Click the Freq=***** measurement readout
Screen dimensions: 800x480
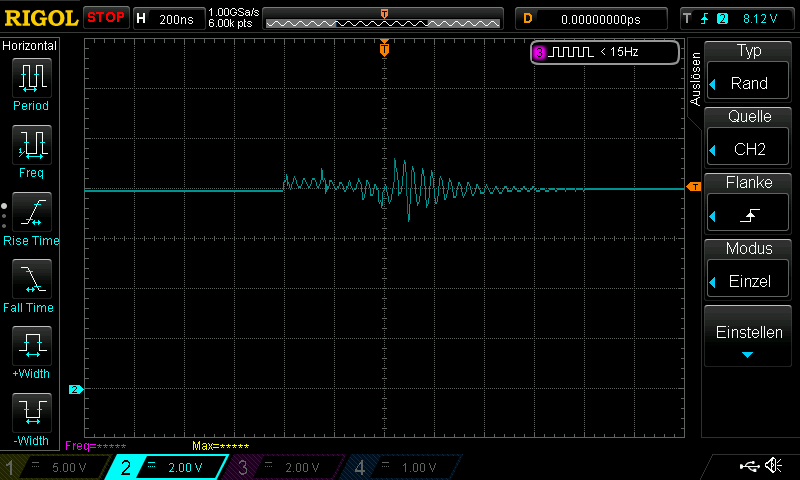click(95, 446)
